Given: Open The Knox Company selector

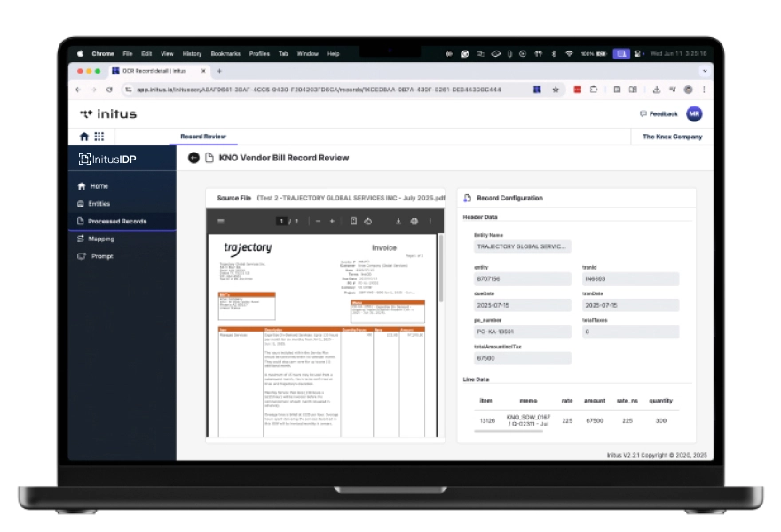Looking at the screenshot, I should point(671,137).
